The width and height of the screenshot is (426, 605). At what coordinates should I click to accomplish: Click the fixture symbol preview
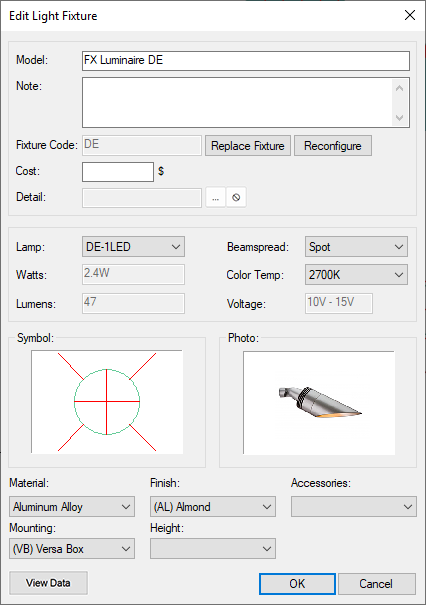click(x=107, y=402)
